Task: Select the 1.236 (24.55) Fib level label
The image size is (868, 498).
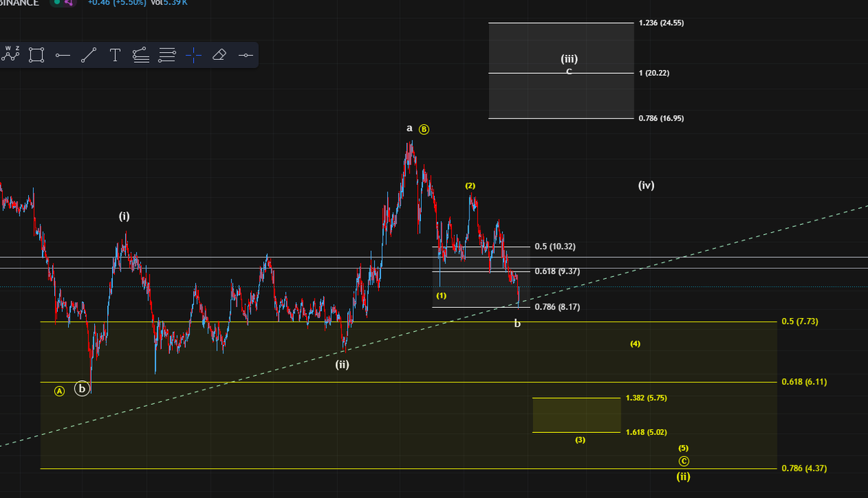Action: (x=661, y=23)
